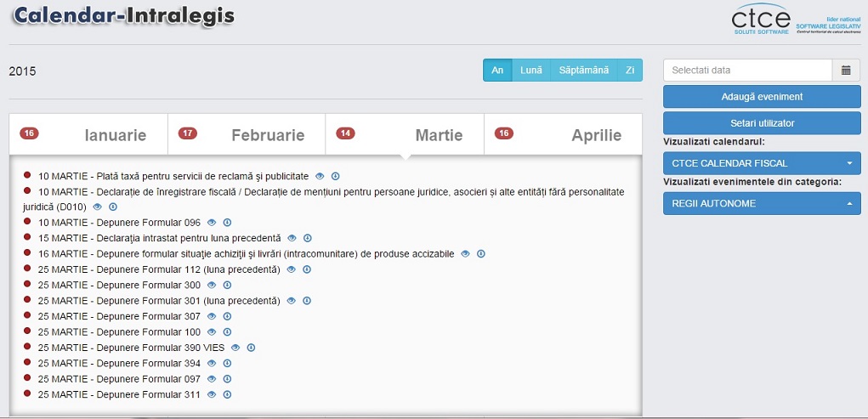Open the CTCE CALENDAR FISCAL dropdown
This screenshot has height=419, width=868.
(762, 163)
